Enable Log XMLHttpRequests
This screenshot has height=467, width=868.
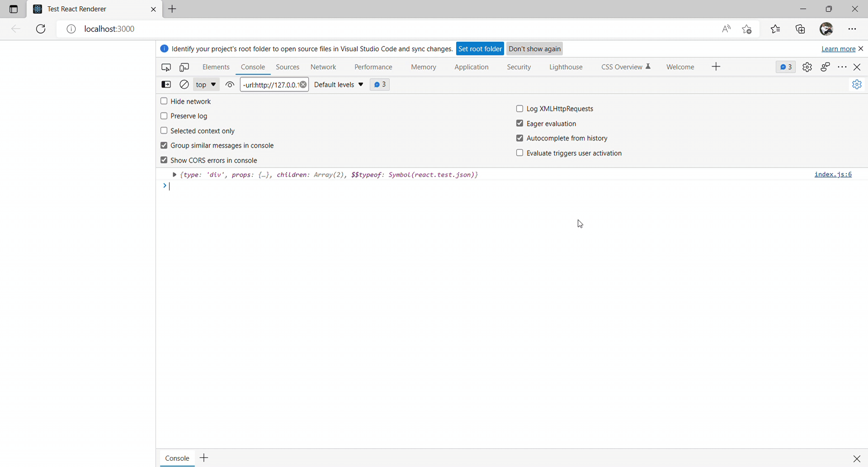[x=520, y=109]
